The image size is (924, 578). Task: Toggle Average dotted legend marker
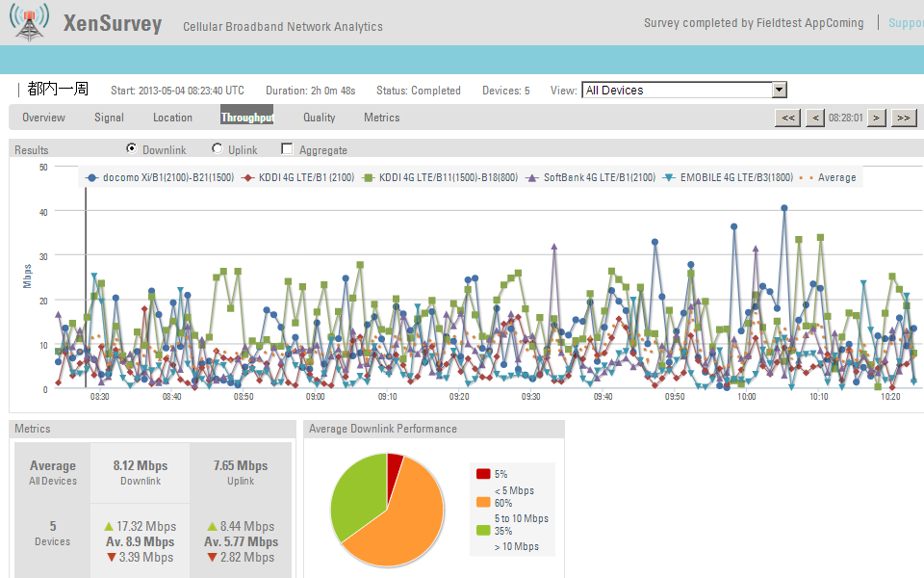point(806,177)
